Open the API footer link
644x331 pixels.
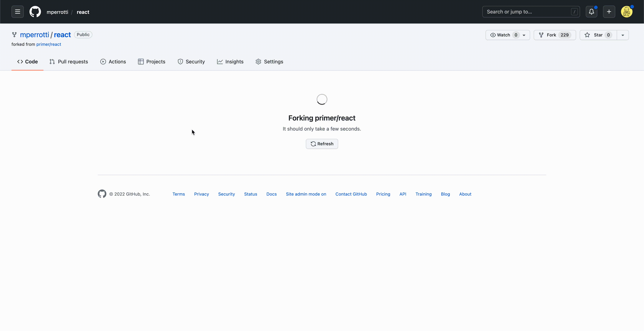pos(403,194)
